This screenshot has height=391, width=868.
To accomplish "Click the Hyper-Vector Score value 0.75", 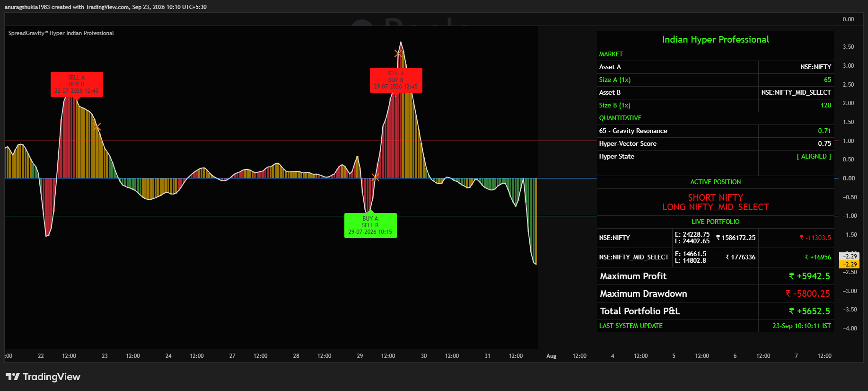I will [824, 143].
